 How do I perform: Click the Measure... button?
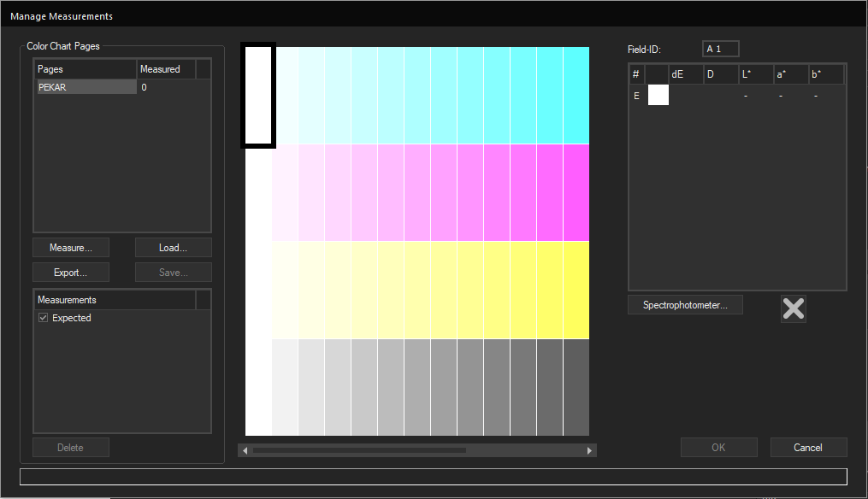(71, 248)
